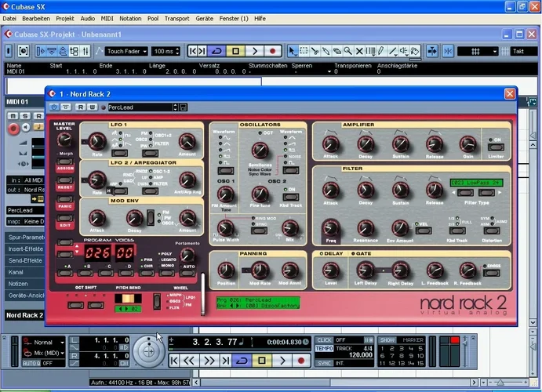Select the Object Selection arrow tool
The height and width of the screenshot is (392, 542).
[292, 51]
